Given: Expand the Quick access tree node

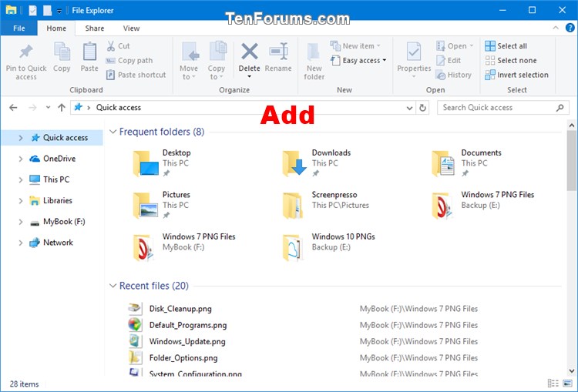Looking at the screenshot, I should tap(21, 138).
